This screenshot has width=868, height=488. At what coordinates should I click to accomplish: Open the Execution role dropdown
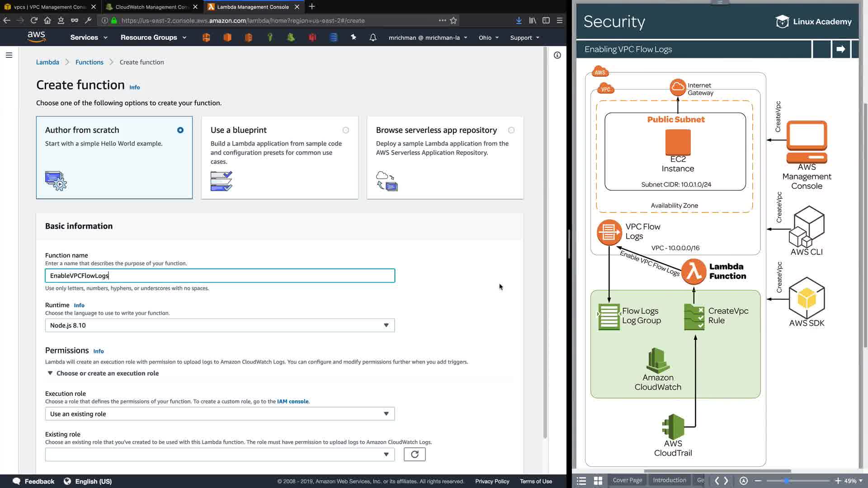[220, 414]
